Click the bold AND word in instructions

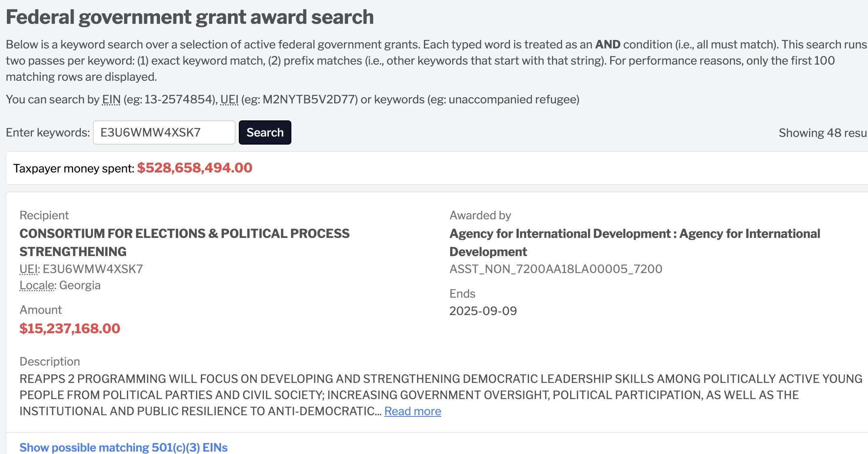(608, 44)
